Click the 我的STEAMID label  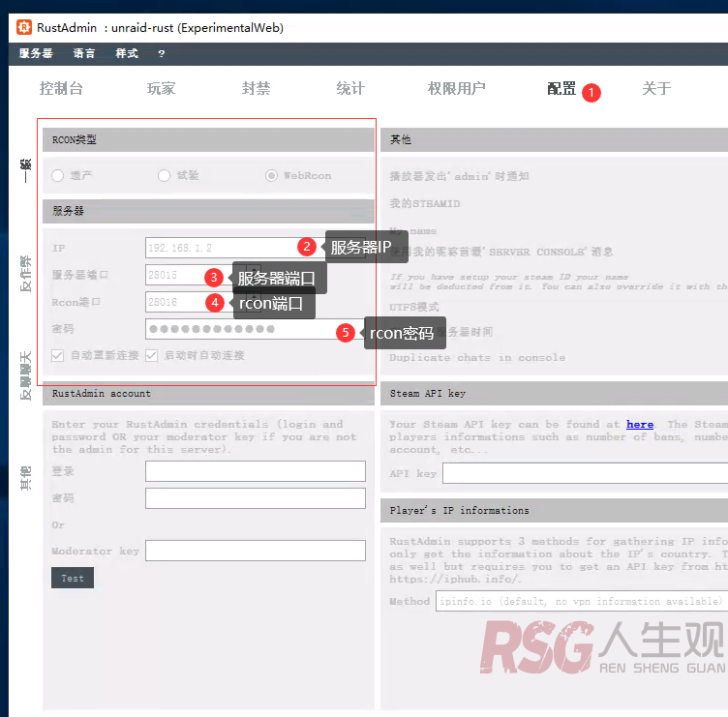pyautogui.click(x=424, y=203)
